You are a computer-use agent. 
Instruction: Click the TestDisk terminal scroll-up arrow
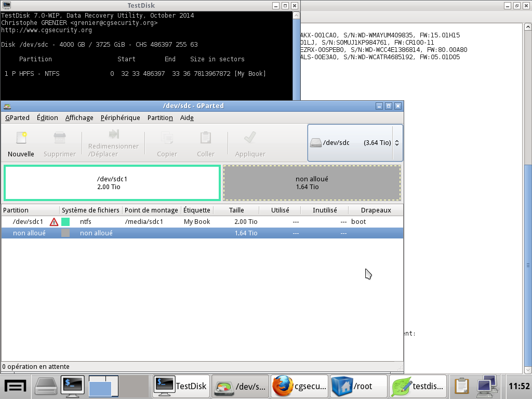[296, 15]
